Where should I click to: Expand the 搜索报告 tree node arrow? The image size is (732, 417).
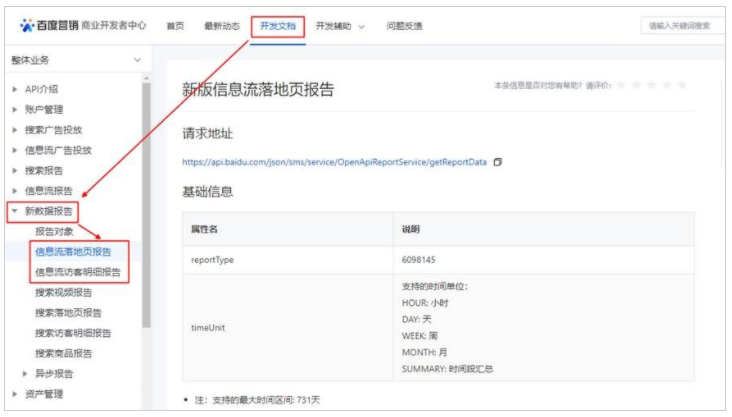click(14, 170)
